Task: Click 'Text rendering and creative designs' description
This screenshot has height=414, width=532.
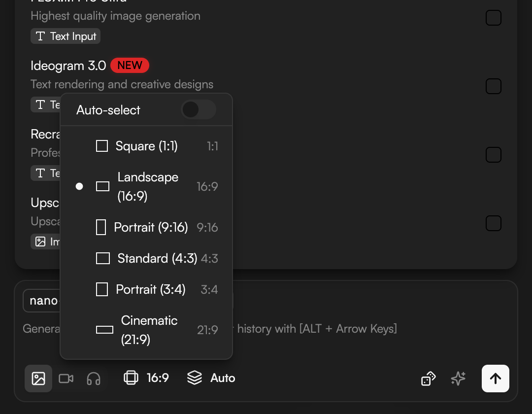Action: coord(122,84)
